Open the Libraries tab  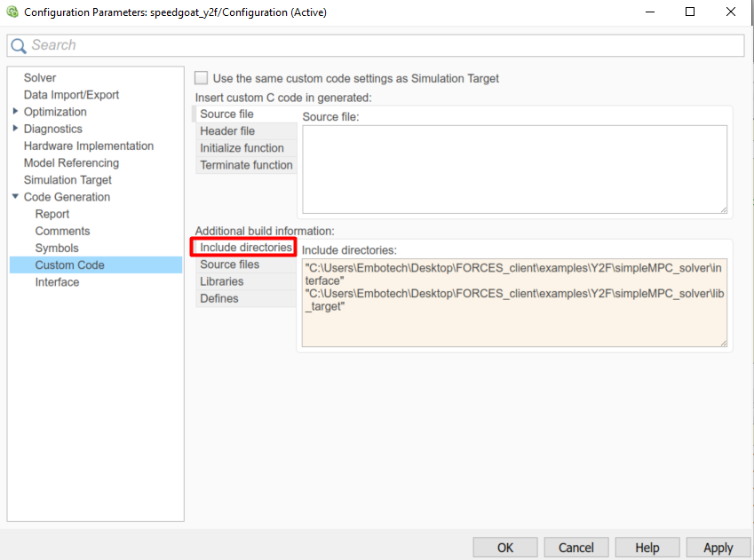tap(222, 281)
